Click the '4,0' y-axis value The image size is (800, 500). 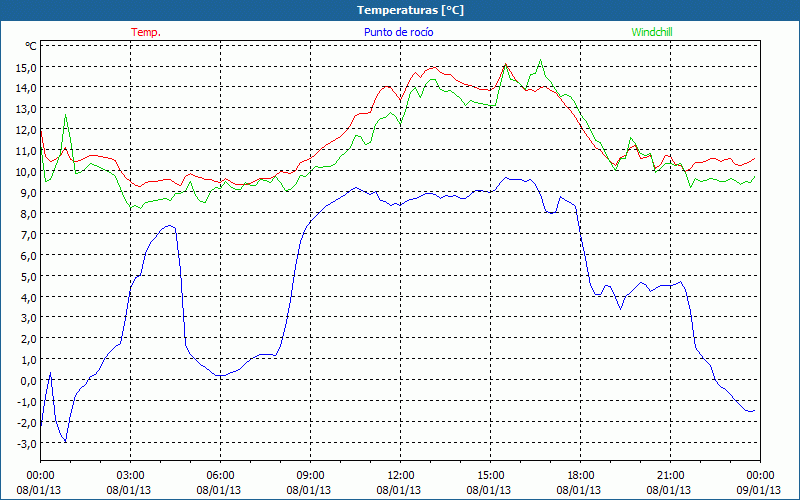click(29, 297)
